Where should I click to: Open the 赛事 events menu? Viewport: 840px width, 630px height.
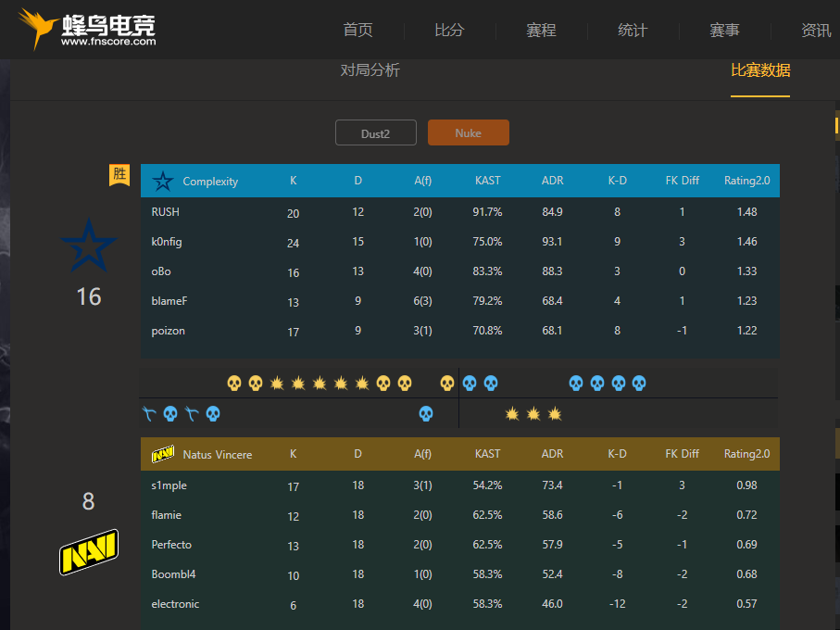724,30
